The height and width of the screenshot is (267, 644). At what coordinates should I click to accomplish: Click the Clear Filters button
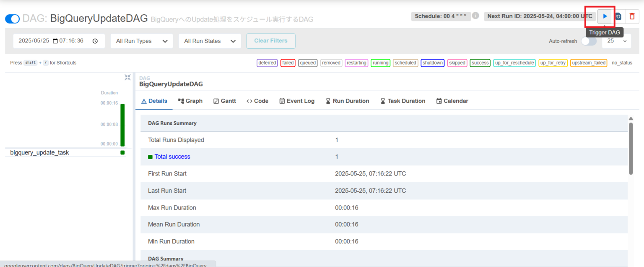(x=270, y=41)
